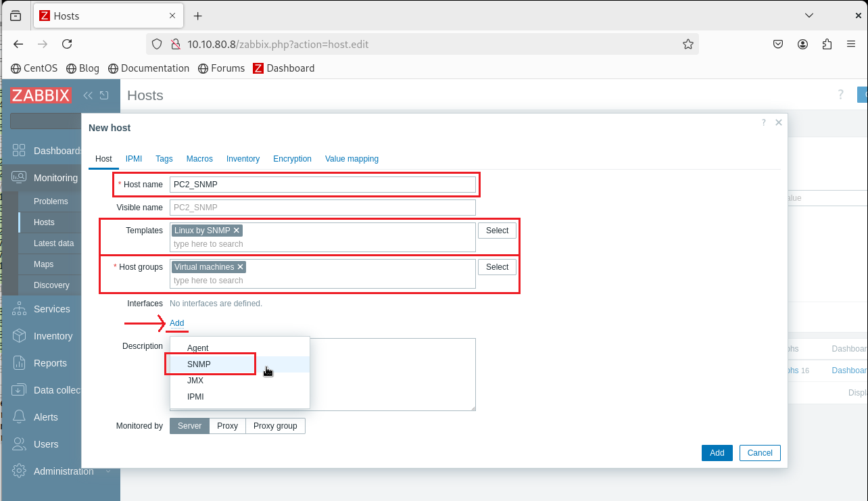This screenshot has width=868, height=501.
Task: Click the insecure connection padlock icon
Action: tap(175, 44)
